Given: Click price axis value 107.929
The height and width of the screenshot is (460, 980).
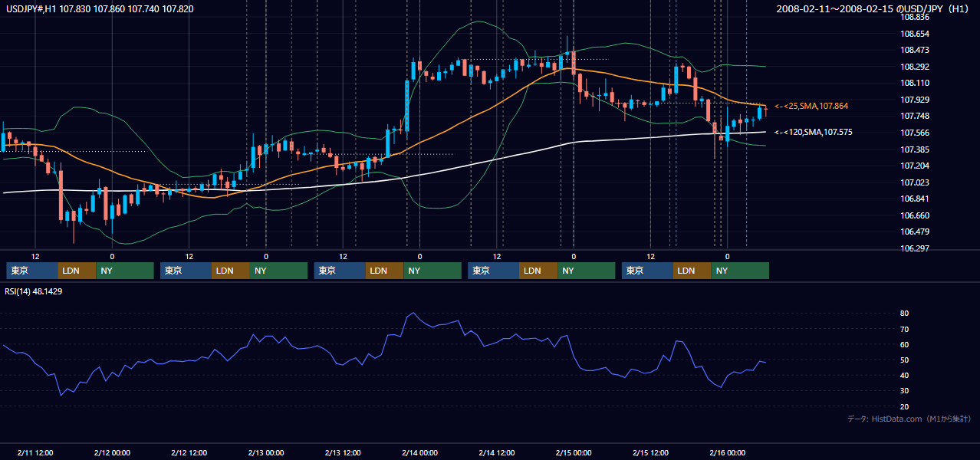Looking at the screenshot, I should 916,100.
